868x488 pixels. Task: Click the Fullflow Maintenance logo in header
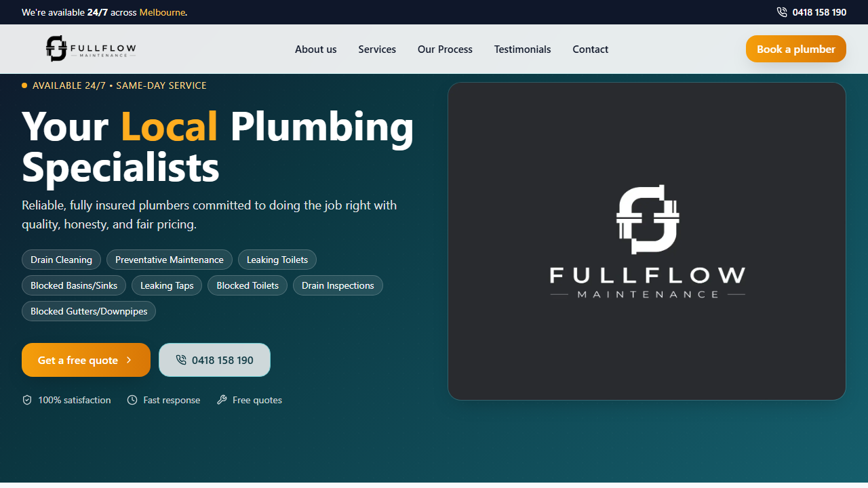pos(91,49)
